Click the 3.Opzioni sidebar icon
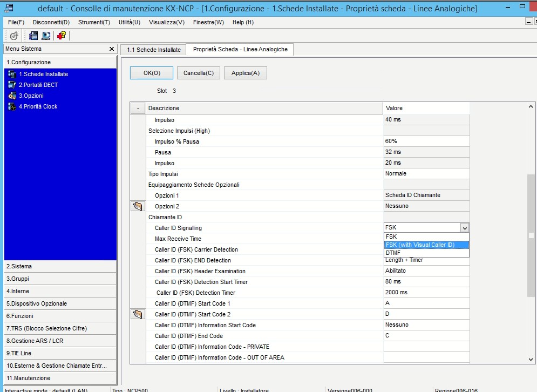 point(12,96)
